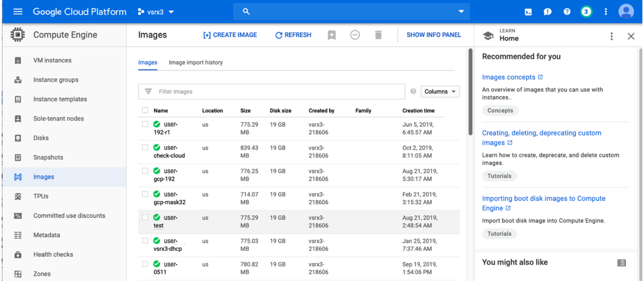
Task: Click the notifications badge showing 3
Action: [x=586, y=12]
